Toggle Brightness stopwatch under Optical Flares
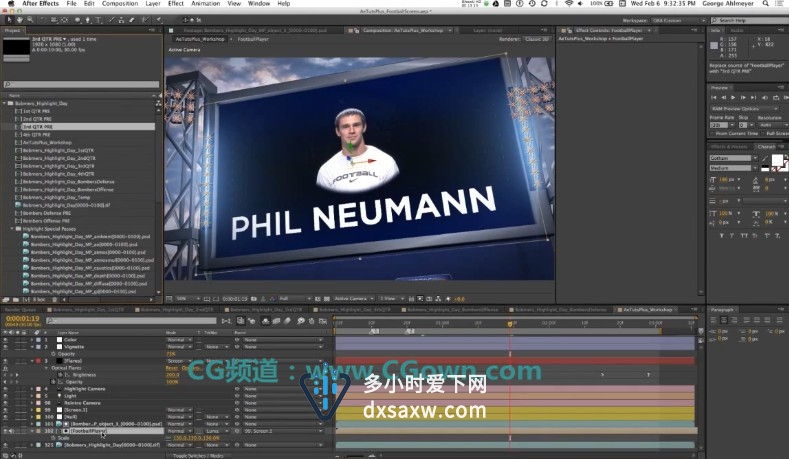This screenshot has width=789, height=459. [x=60, y=375]
